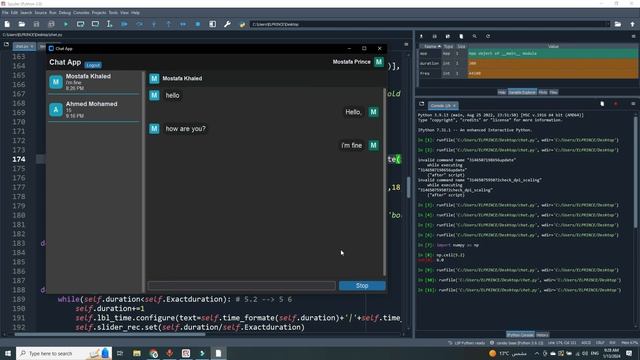Open IPython console pane options menu
Image resolution: width=640 pixels, height=360 pixels.
(x=633, y=104)
